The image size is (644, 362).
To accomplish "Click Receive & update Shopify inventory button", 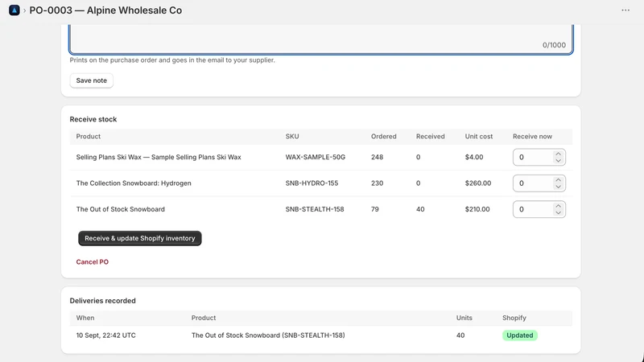I will [x=139, y=238].
